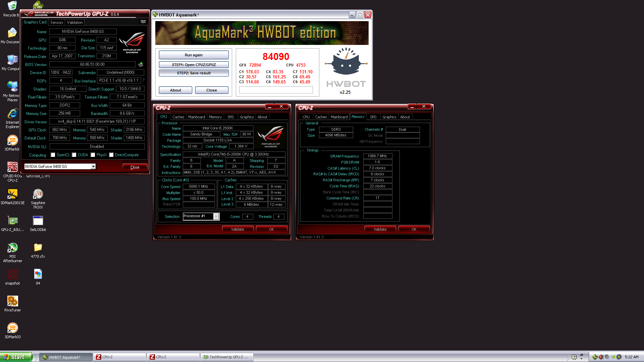Screen dimensions: 644x362
Task: Click STEP1: Open CPUZ/GPUZ button
Action: click(194, 65)
